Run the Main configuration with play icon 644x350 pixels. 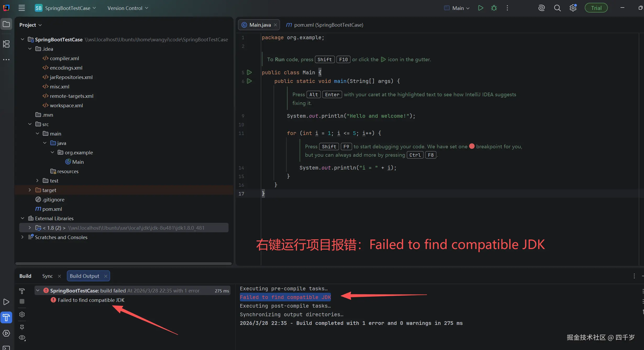point(480,8)
